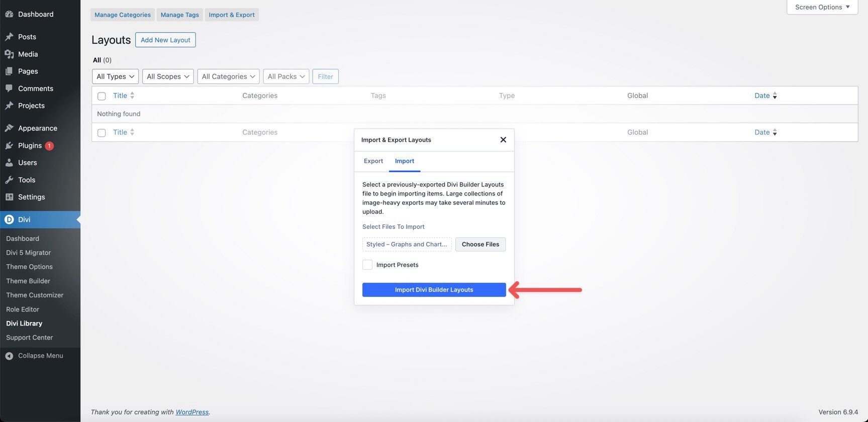Click the Filter button
868x422 pixels.
point(326,76)
